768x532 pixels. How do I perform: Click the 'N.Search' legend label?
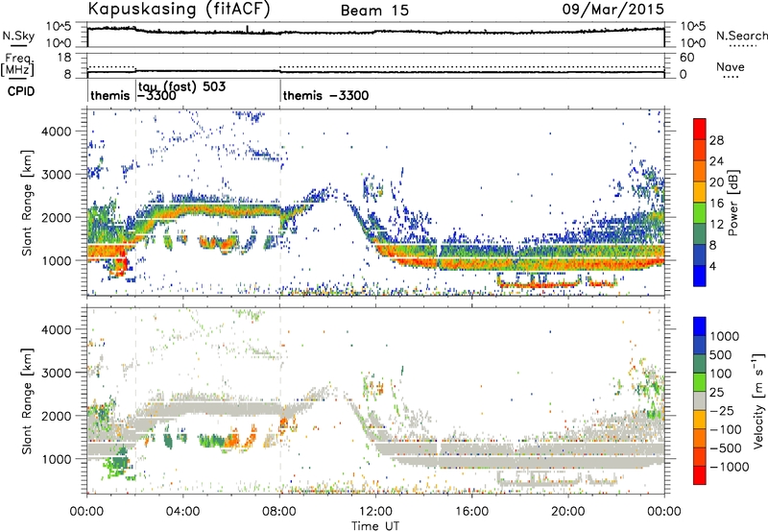pyautogui.click(x=742, y=36)
